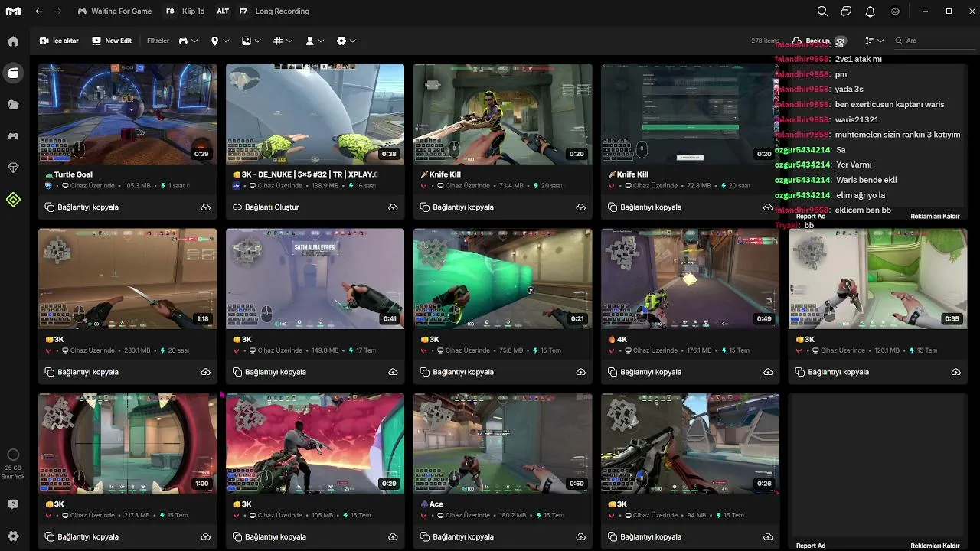Open the Ace clip thumbnail

tap(503, 443)
